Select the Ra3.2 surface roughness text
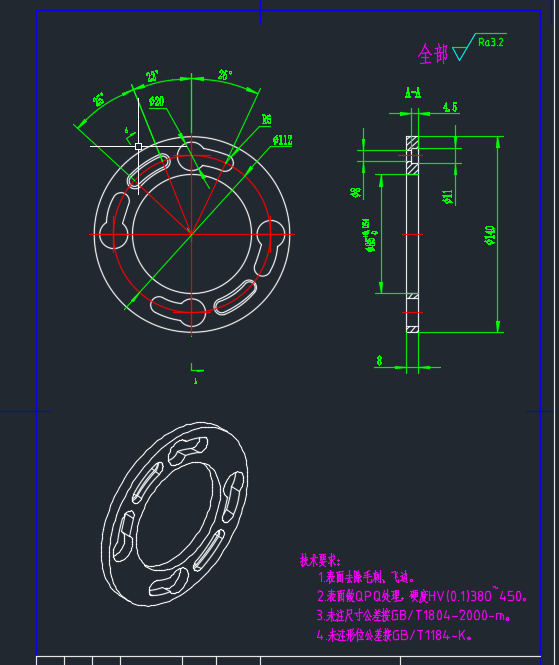559x665 pixels. click(491, 42)
